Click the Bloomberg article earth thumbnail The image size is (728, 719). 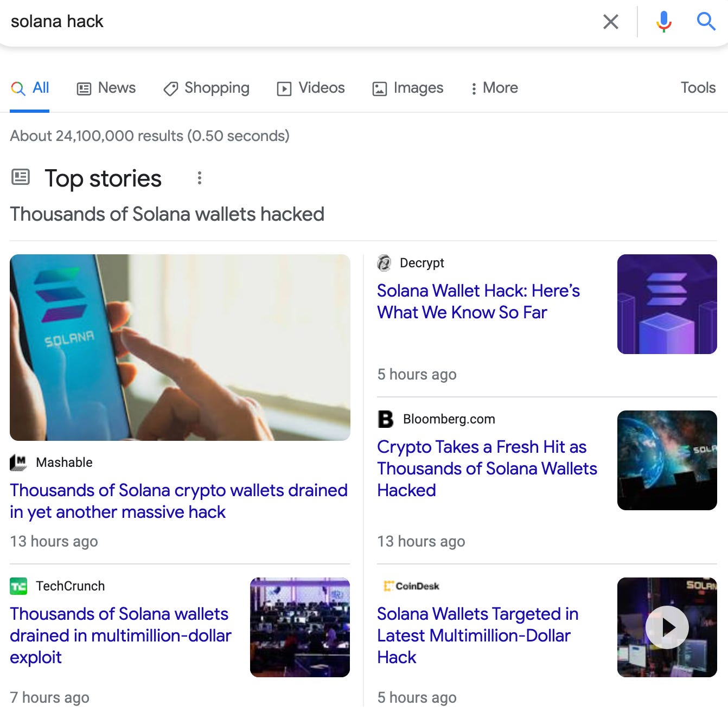[667, 460]
